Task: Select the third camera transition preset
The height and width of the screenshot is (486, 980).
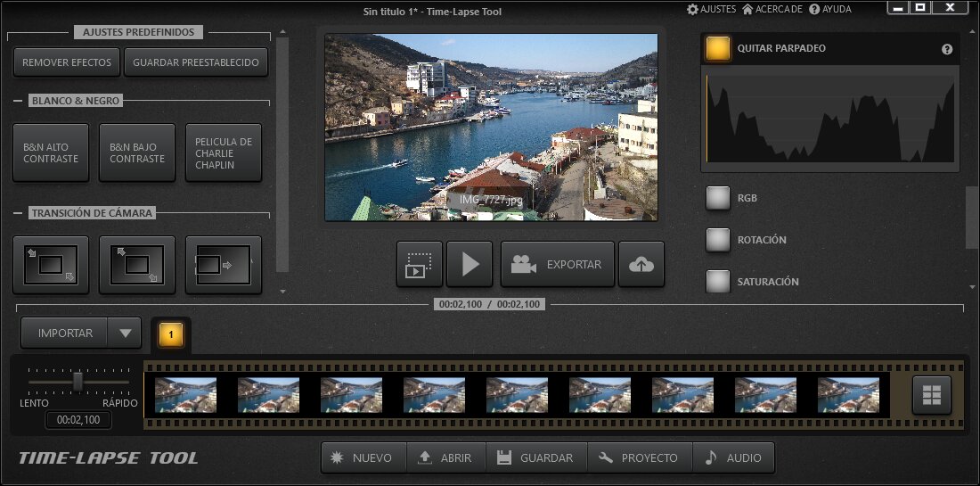Action: coord(224,265)
